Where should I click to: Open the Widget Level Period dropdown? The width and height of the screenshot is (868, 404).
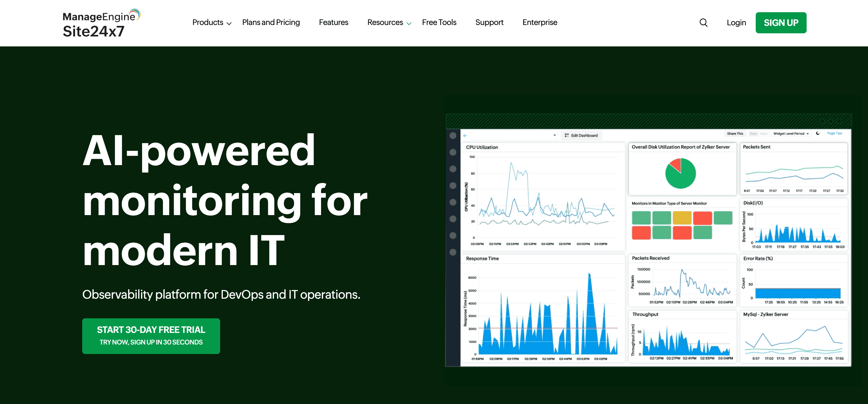tap(791, 134)
